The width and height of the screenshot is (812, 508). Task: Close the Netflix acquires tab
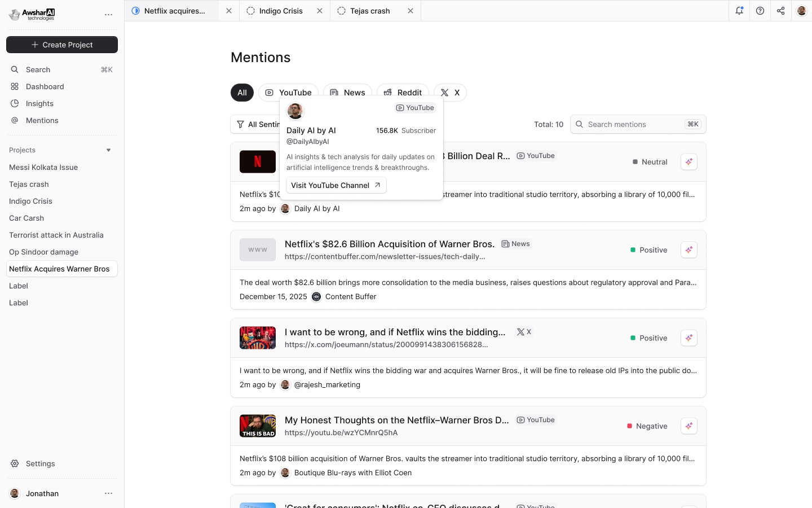[x=228, y=11]
